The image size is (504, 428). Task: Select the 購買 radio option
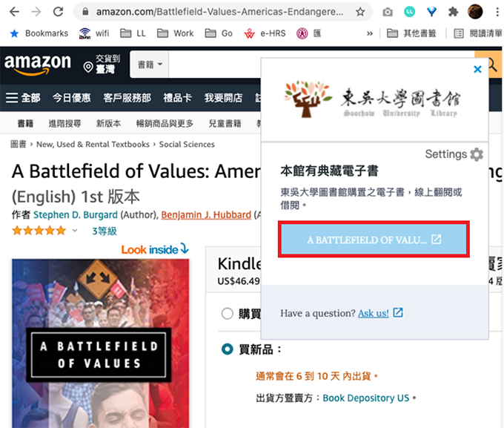[228, 314]
